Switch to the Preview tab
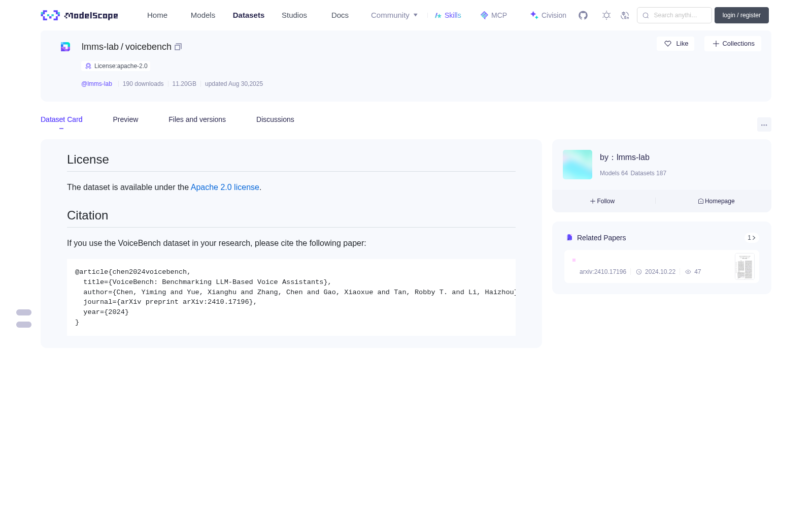Image resolution: width=812 pixels, height=508 pixels. click(x=125, y=119)
